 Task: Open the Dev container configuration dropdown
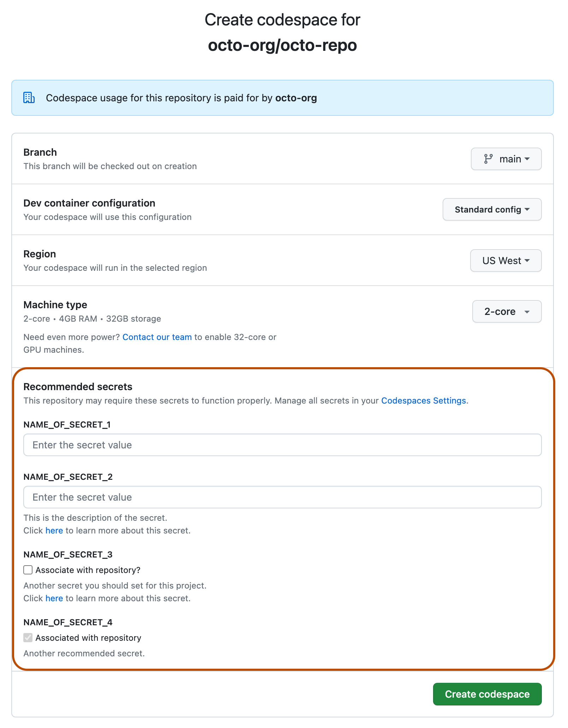[x=492, y=209]
